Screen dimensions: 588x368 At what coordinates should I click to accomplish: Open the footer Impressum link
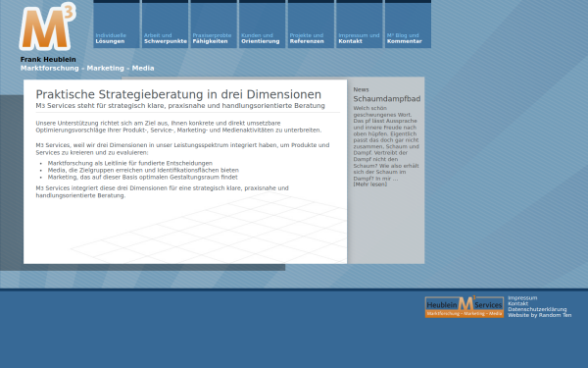(522, 297)
